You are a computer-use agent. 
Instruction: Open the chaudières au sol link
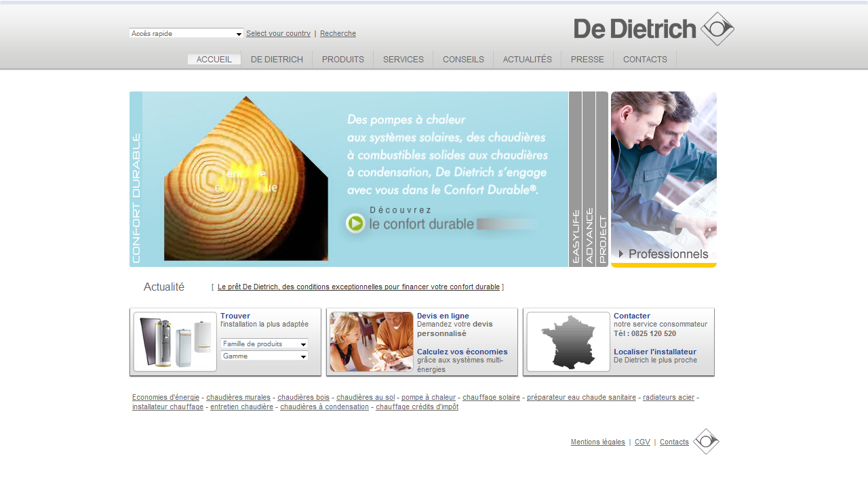click(366, 398)
